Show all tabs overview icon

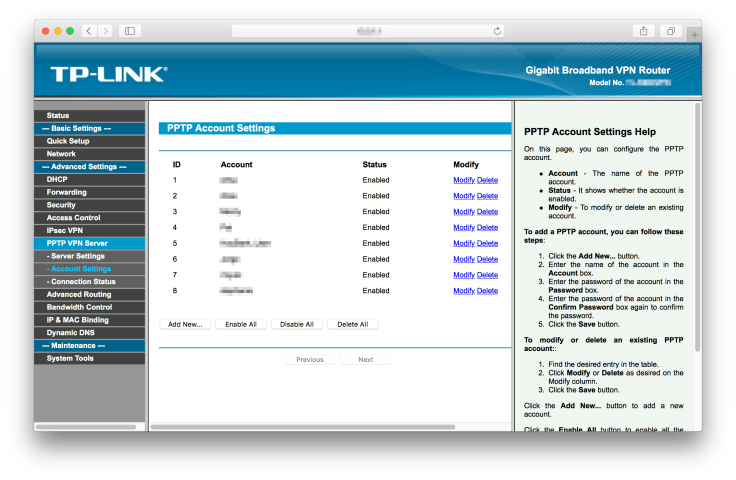(671, 31)
